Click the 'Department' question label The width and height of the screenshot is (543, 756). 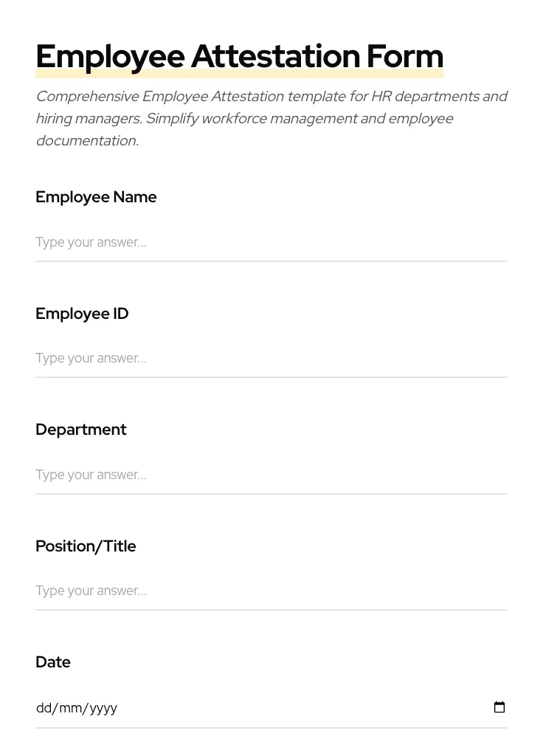pos(80,429)
